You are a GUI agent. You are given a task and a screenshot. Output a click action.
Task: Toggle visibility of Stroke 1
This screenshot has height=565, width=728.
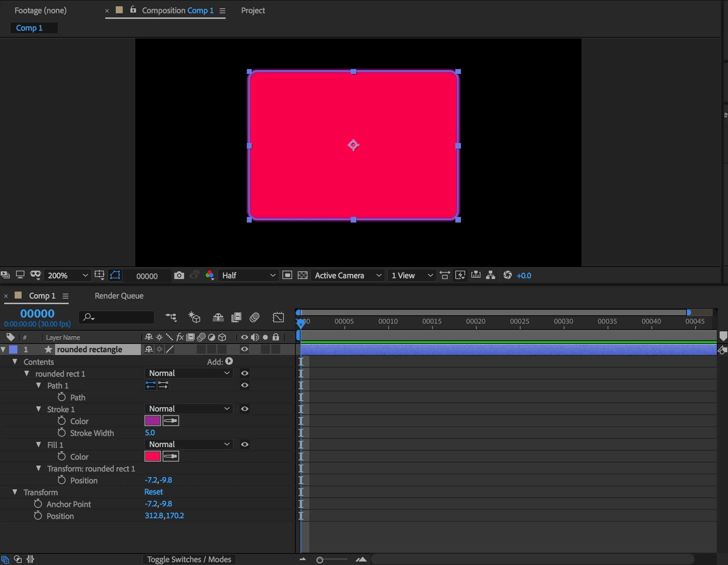pyautogui.click(x=244, y=409)
